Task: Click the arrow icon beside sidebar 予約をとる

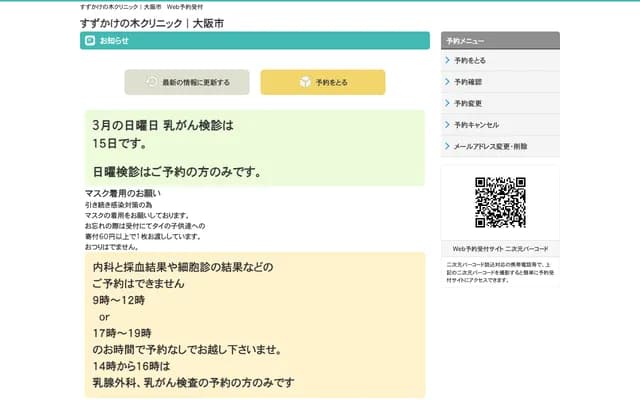Action: coord(446,60)
